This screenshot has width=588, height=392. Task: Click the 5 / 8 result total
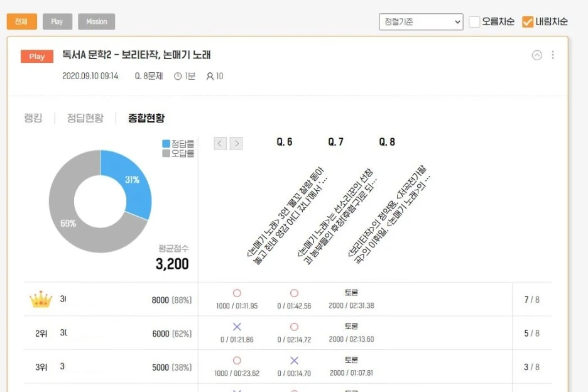pyautogui.click(x=531, y=333)
